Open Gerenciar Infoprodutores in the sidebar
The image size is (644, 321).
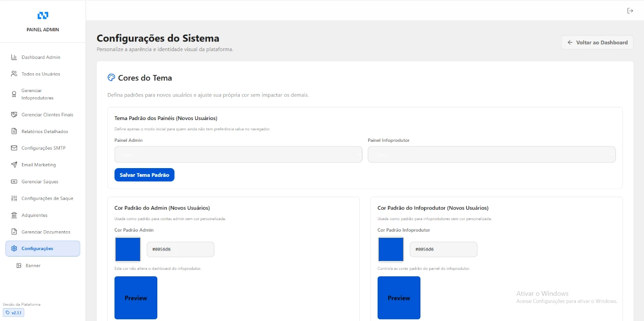[x=37, y=94]
